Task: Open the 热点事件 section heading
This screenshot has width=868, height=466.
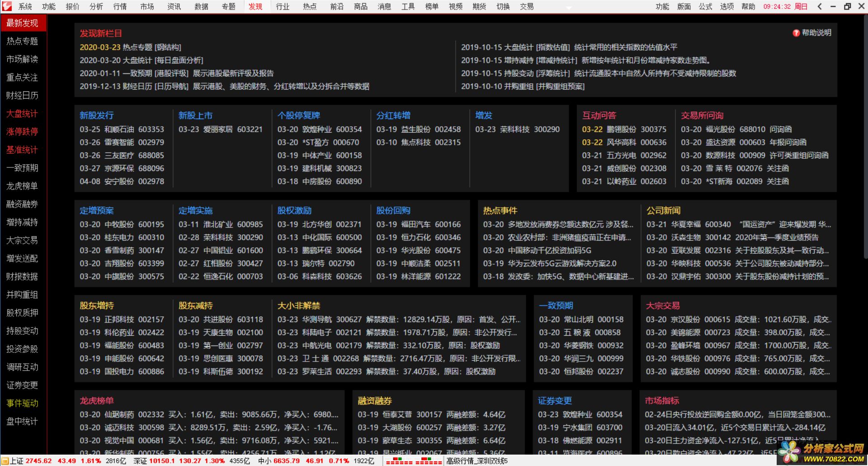Action: (500, 210)
